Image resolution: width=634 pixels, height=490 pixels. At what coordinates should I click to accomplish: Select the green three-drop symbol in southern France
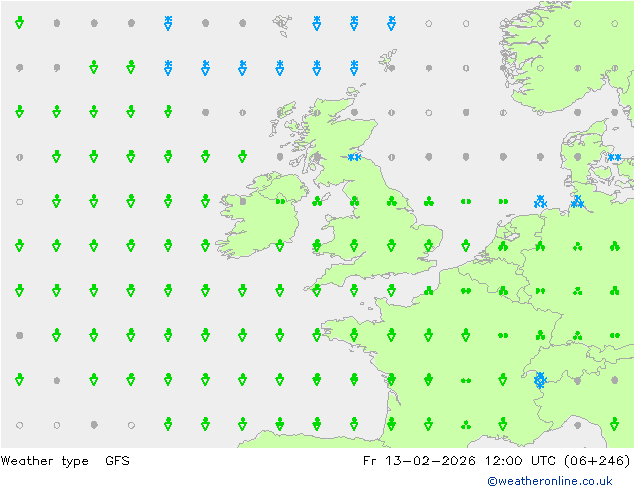(466, 425)
